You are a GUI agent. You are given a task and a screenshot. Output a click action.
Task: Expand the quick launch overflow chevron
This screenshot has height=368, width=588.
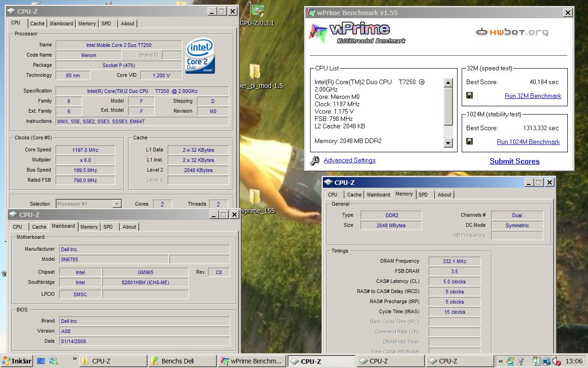coord(74,359)
